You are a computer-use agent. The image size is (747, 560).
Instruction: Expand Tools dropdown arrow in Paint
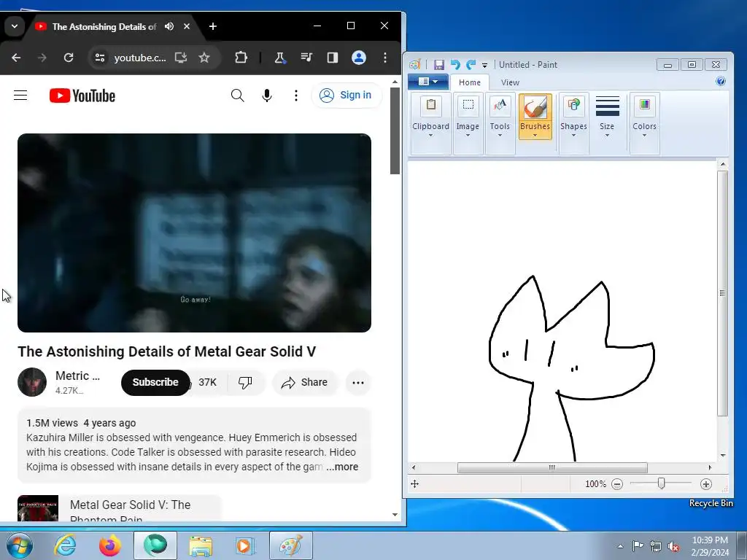tap(500, 135)
